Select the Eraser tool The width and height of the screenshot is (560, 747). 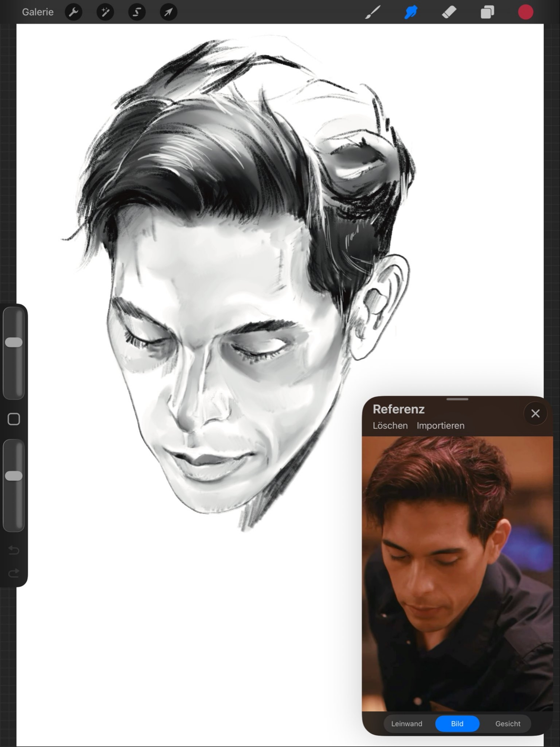[x=449, y=12]
